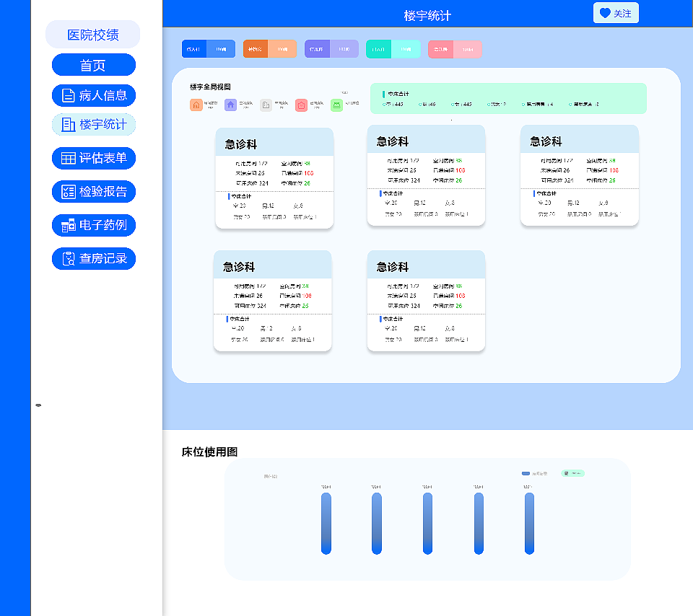Click the 病人信息 document icon in the sidebar
This screenshot has height=616, width=693.
[x=66, y=94]
